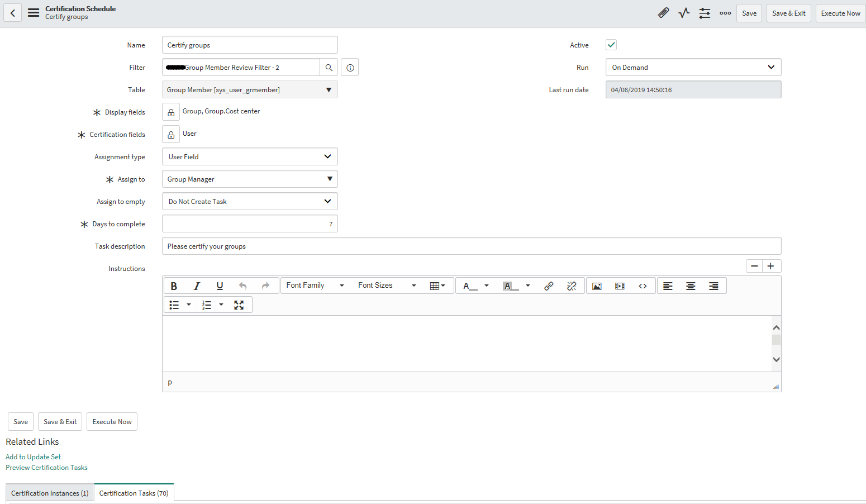Toggle fullscreen mode in the rich text editor
The image size is (866, 504).
click(x=239, y=305)
